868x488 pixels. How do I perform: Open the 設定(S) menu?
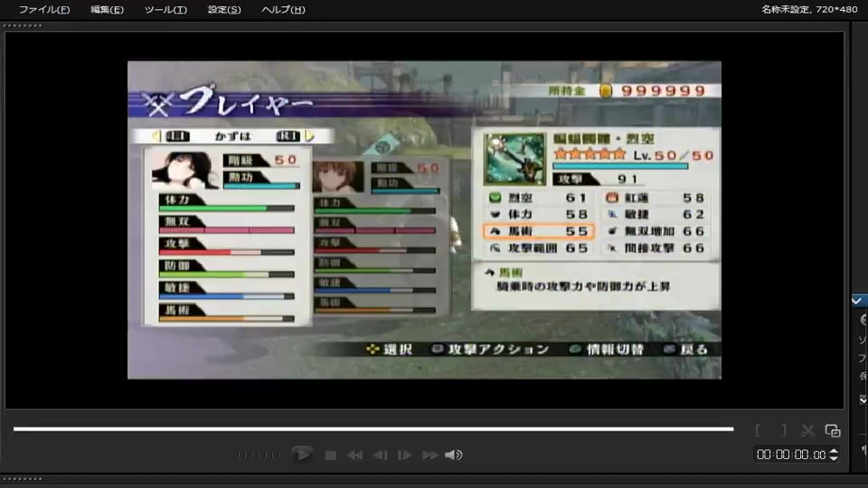224,9
